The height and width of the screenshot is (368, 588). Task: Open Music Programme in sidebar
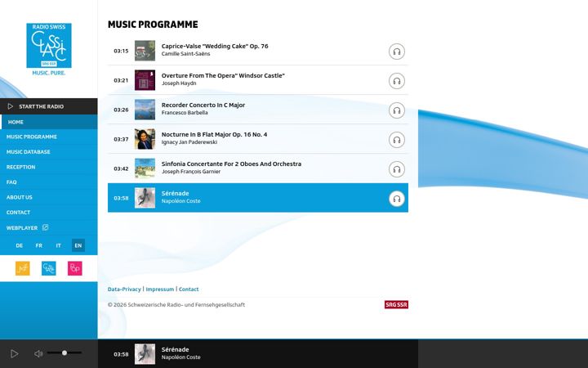[x=49, y=137]
